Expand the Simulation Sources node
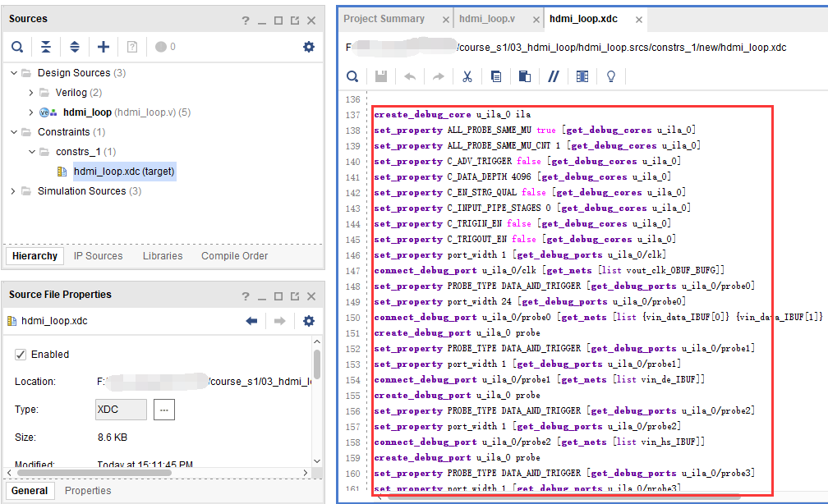This screenshot has width=828, height=504. click(x=14, y=191)
